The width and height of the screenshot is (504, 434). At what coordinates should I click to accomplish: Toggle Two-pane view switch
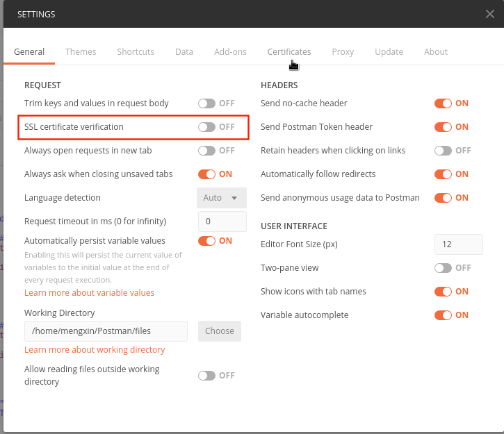[x=443, y=268]
